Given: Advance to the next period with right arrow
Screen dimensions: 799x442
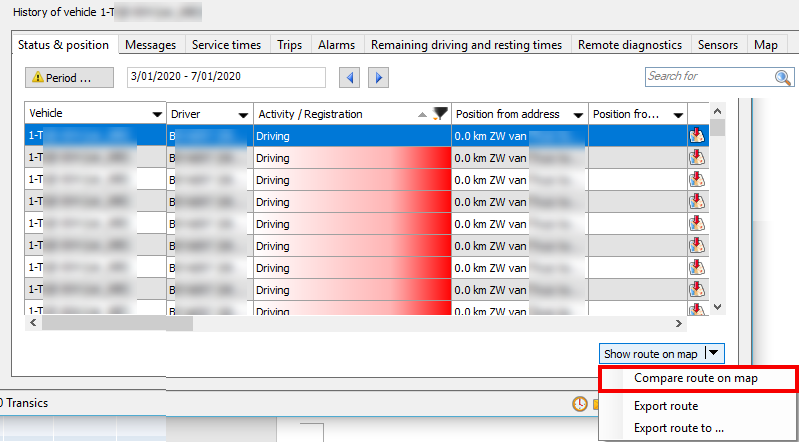Looking at the screenshot, I should pyautogui.click(x=378, y=77).
